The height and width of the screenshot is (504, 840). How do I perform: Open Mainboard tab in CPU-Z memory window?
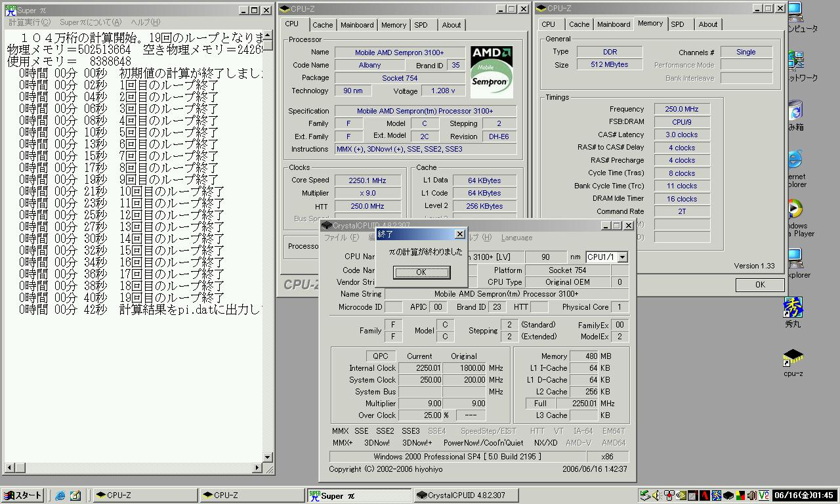(x=614, y=24)
